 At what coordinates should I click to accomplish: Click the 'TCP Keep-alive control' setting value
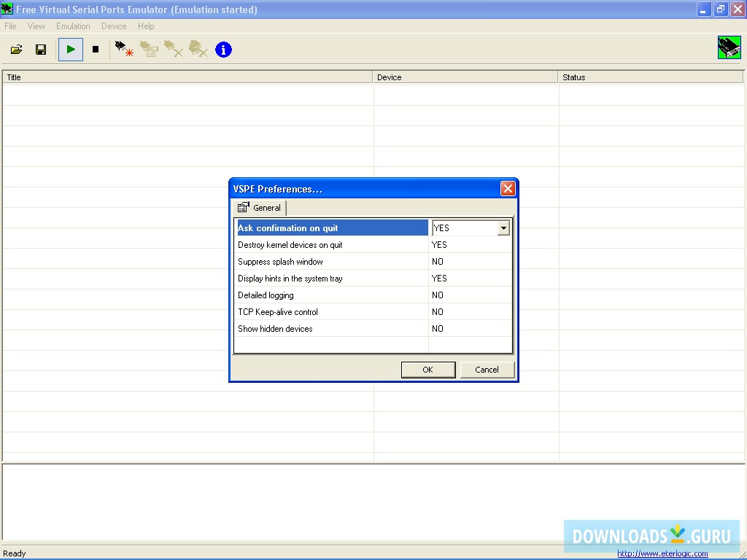pos(438,311)
